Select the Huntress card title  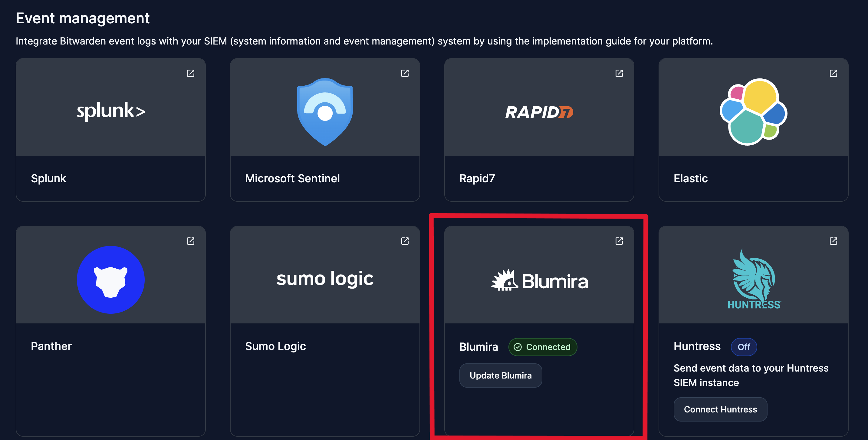(697, 346)
